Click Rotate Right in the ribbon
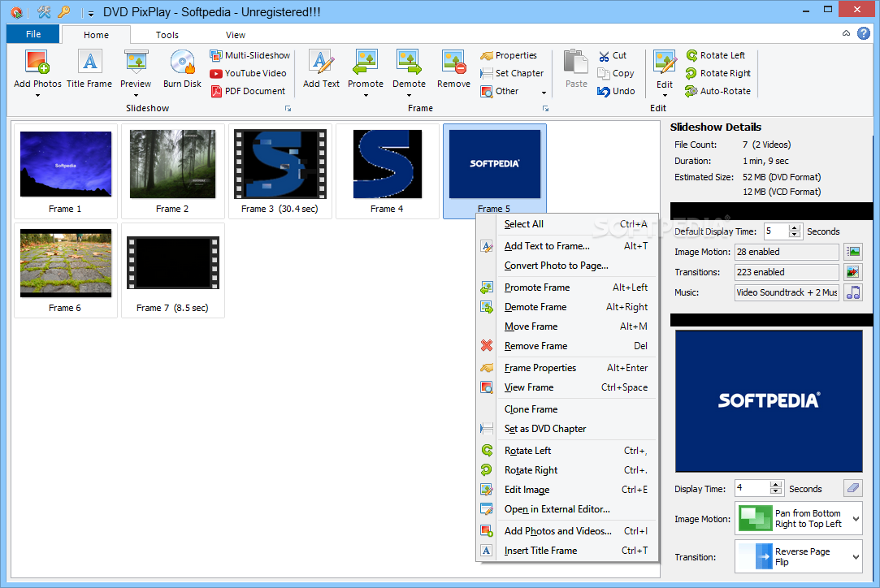The image size is (880, 588). pyautogui.click(x=718, y=73)
